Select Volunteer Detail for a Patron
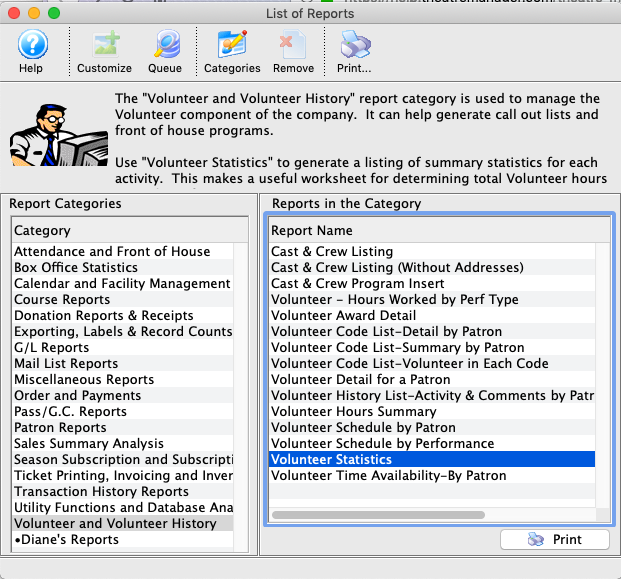The width and height of the screenshot is (621, 579). [432, 379]
